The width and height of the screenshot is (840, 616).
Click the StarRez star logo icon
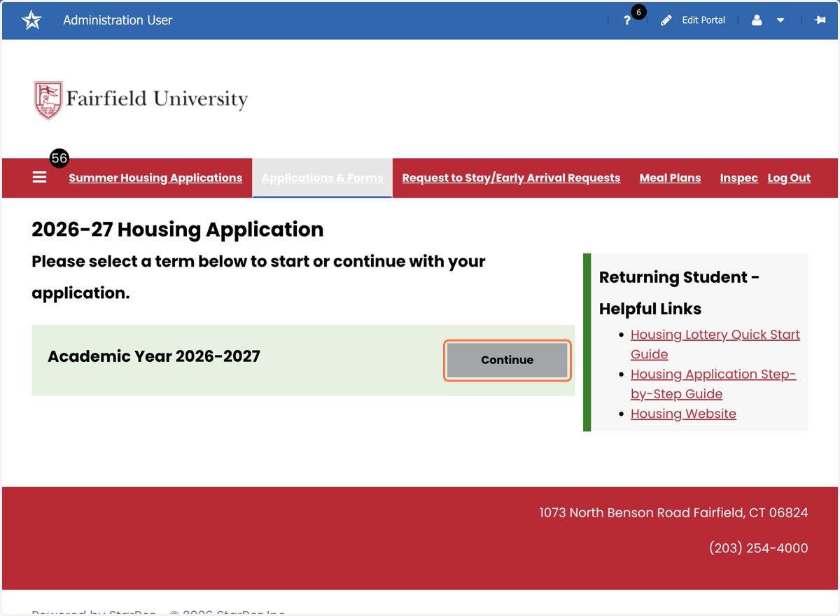[31, 20]
